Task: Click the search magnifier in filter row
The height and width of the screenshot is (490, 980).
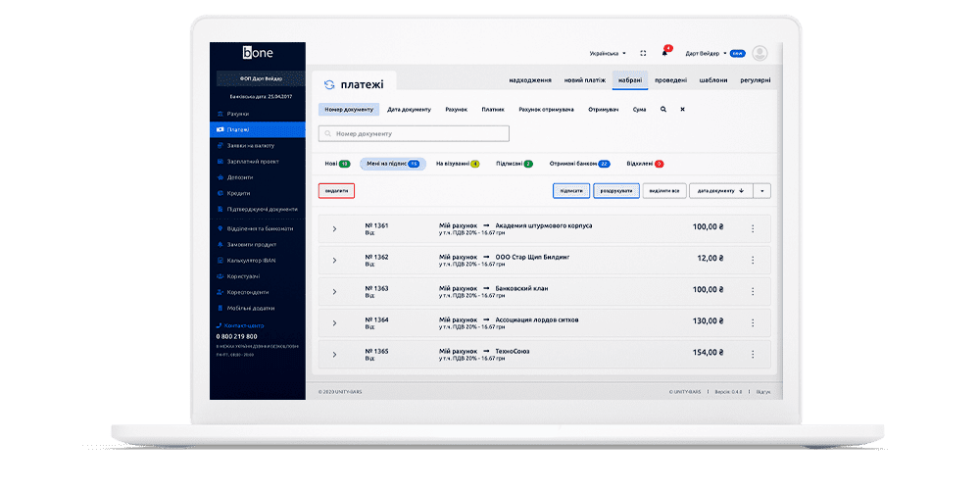Action: click(663, 110)
